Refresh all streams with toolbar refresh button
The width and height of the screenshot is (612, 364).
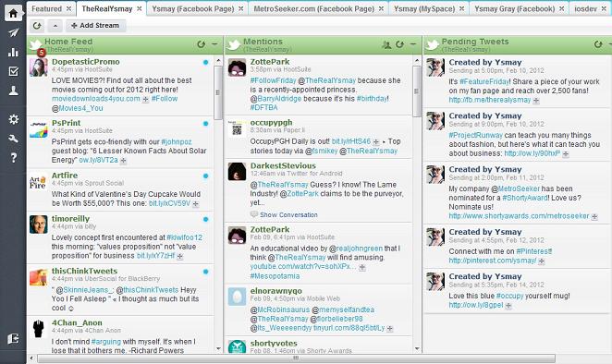pyautogui.click(x=37, y=26)
